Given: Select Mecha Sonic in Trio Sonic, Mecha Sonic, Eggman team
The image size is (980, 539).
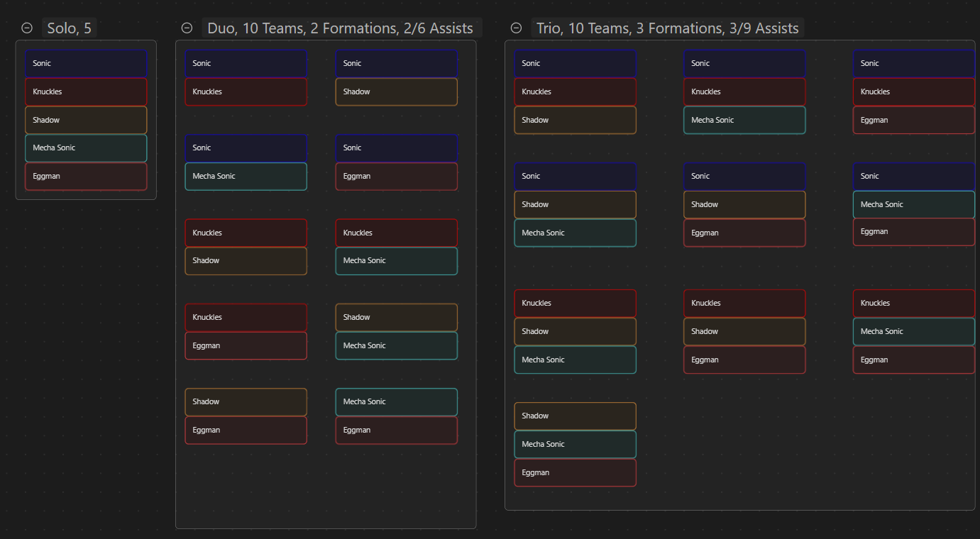Looking at the screenshot, I should click(x=914, y=205).
